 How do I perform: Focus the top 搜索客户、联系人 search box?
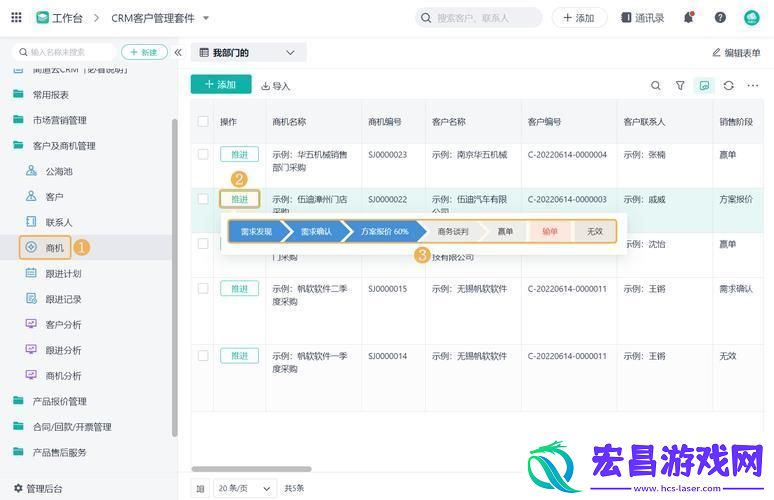(478, 18)
